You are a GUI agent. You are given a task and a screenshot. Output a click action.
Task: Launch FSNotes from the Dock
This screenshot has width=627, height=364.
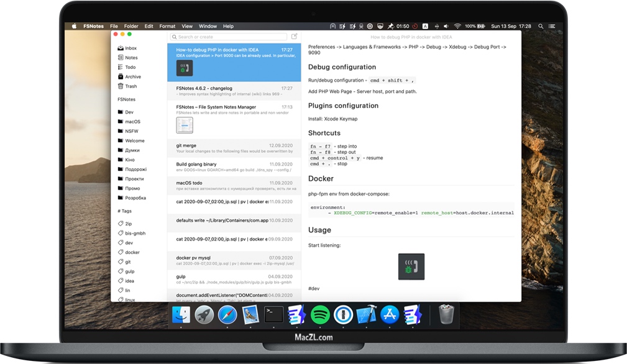(x=296, y=314)
